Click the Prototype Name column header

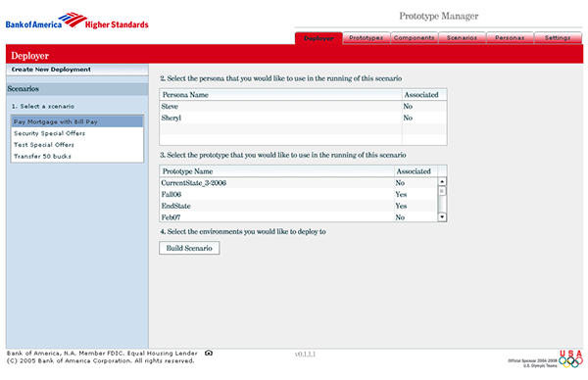[x=276, y=171]
